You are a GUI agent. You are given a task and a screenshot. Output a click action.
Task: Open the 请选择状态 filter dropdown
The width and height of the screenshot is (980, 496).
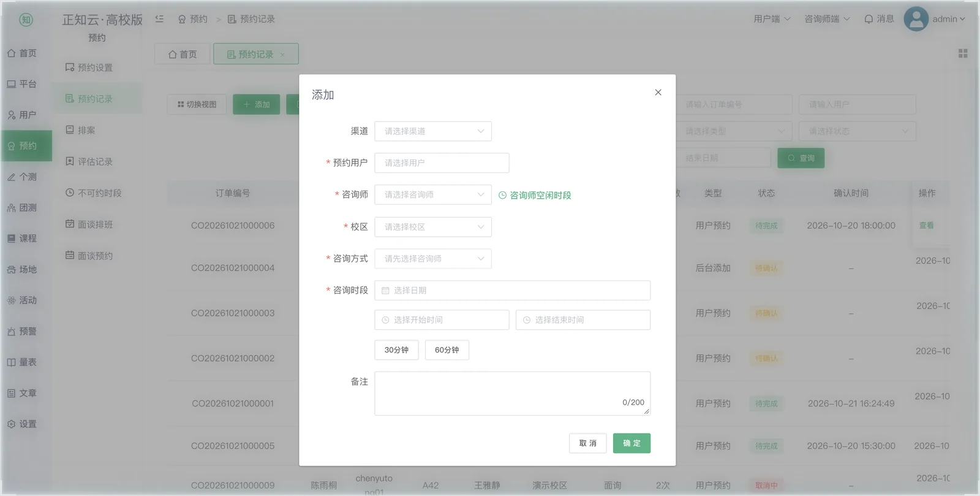click(858, 131)
